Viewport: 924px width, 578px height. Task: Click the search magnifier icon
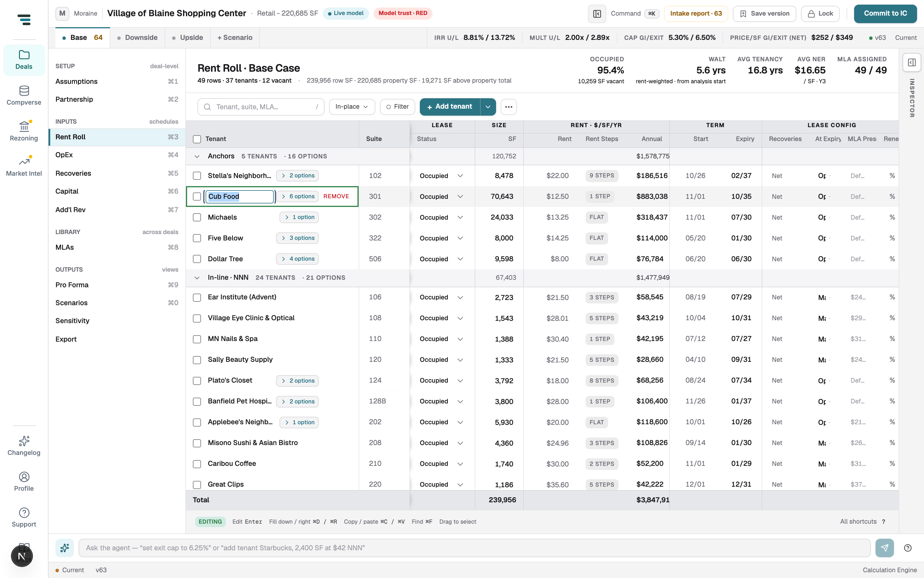tap(207, 107)
